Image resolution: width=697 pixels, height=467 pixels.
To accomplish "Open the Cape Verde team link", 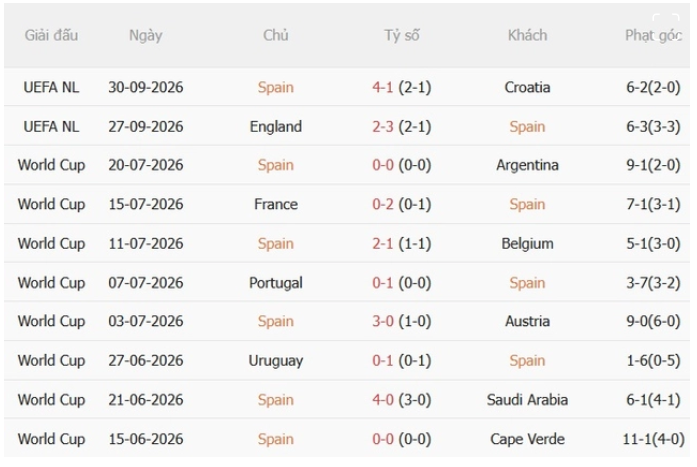I will coord(527,439).
